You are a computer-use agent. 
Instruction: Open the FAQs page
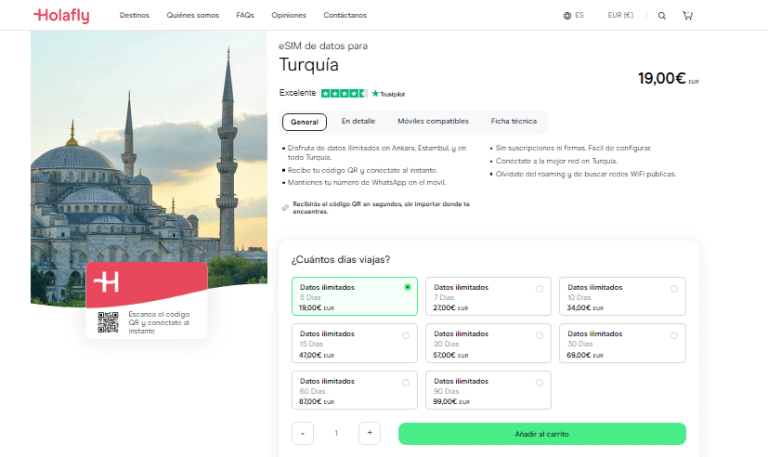click(x=245, y=16)
